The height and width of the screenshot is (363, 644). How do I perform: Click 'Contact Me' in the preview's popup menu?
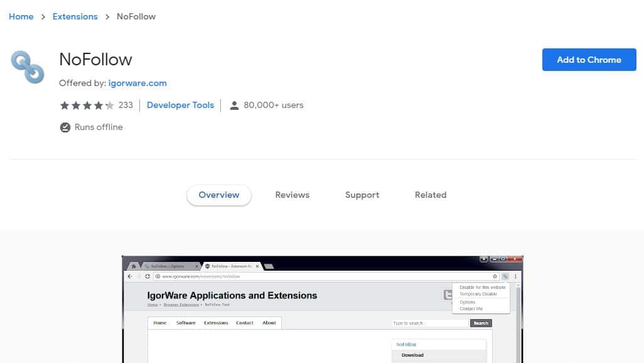click(x=471, y=309)
